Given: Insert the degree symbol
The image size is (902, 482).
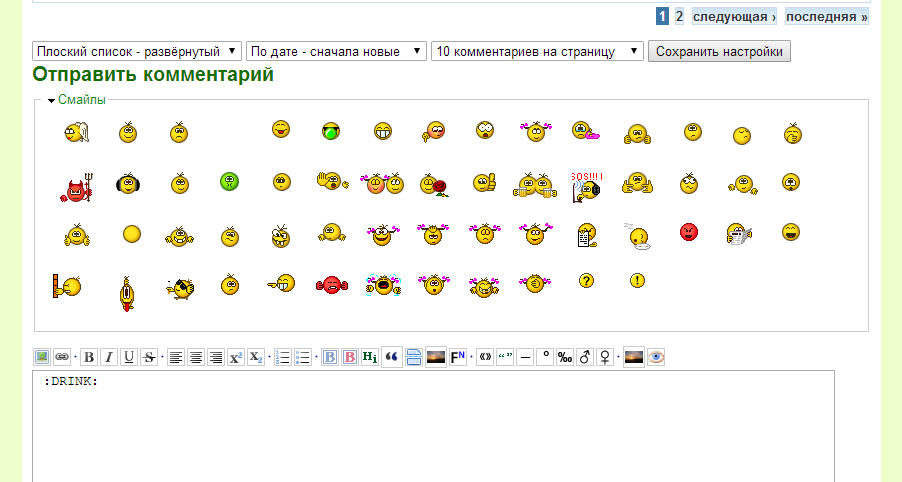Looking at the screenshot, I should 545,357.
